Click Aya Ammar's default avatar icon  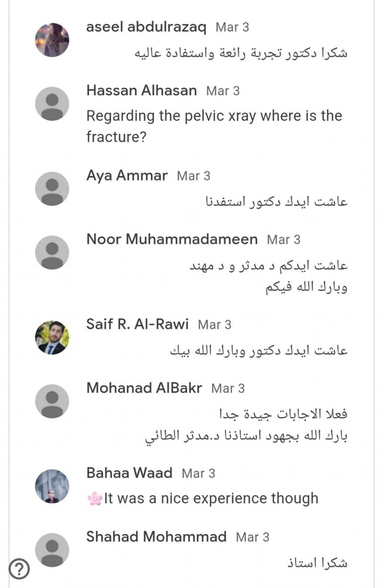pos(52,189)
